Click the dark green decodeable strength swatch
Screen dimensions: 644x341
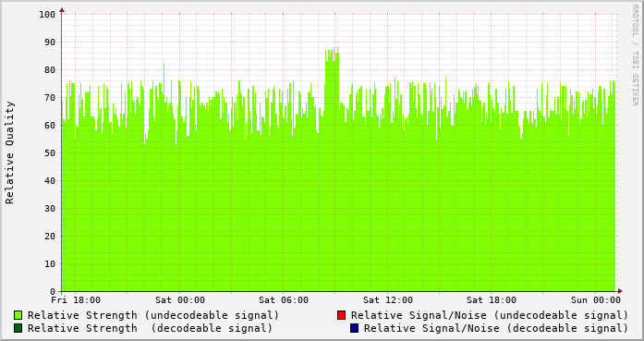coord(18,328)
